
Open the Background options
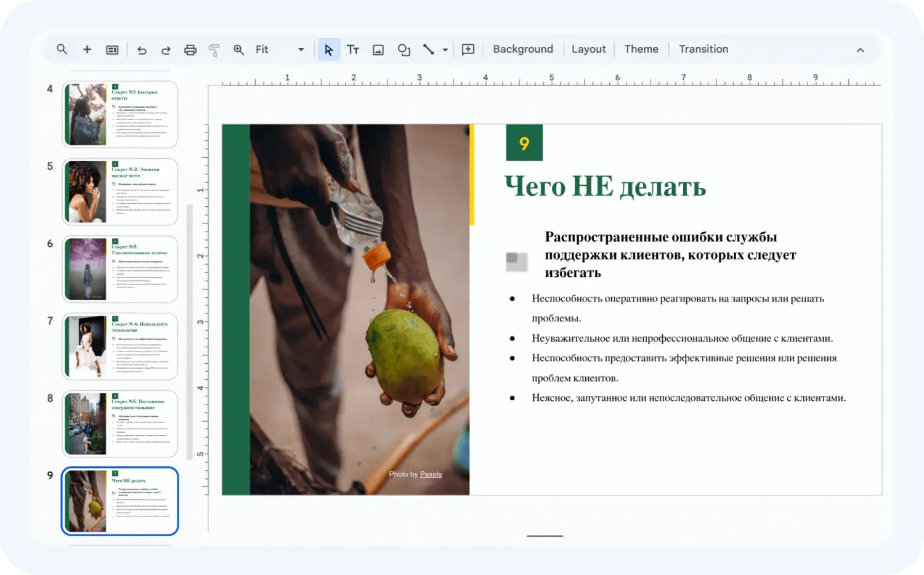tap(523, 49)
